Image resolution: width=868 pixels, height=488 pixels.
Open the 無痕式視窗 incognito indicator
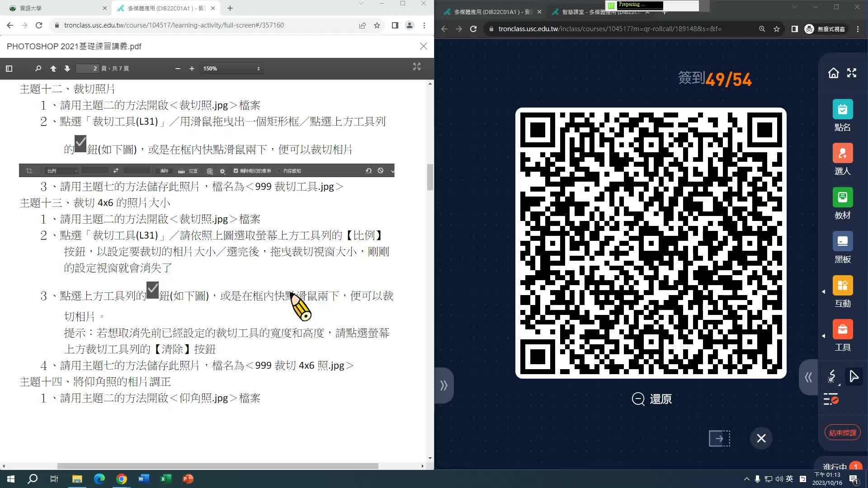point(825,29)
